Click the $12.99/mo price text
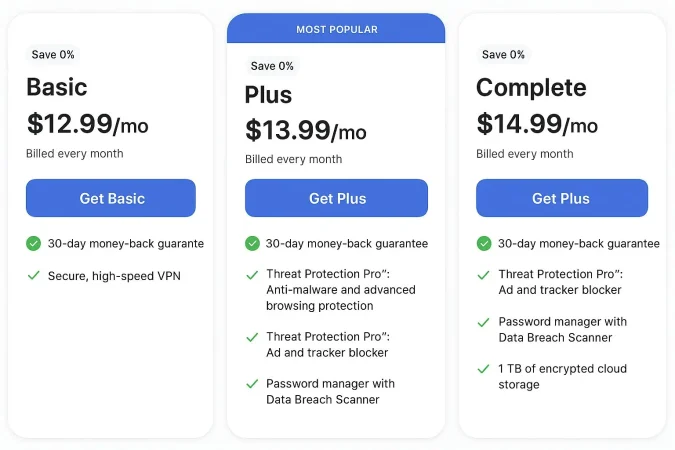 [x=87, y=124]
